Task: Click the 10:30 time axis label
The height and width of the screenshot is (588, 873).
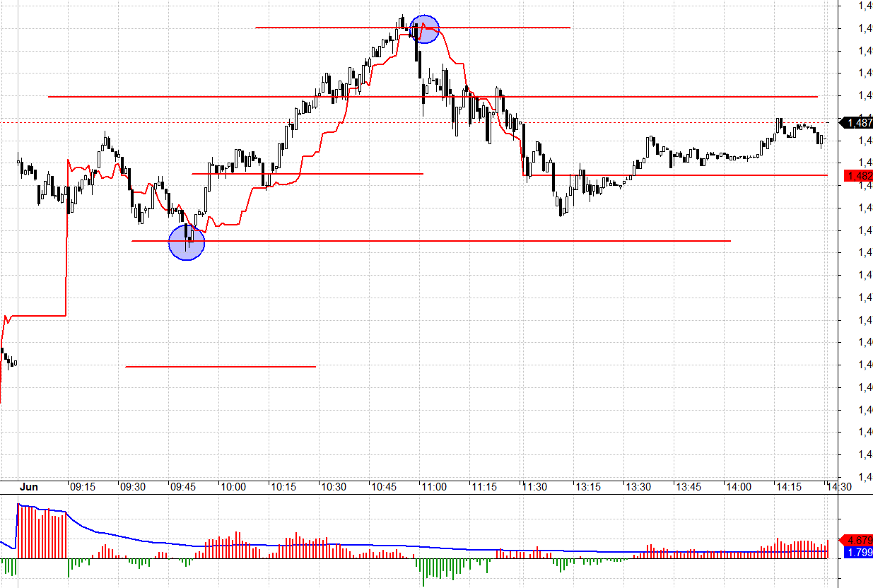Action: click(x=334, y=487)
